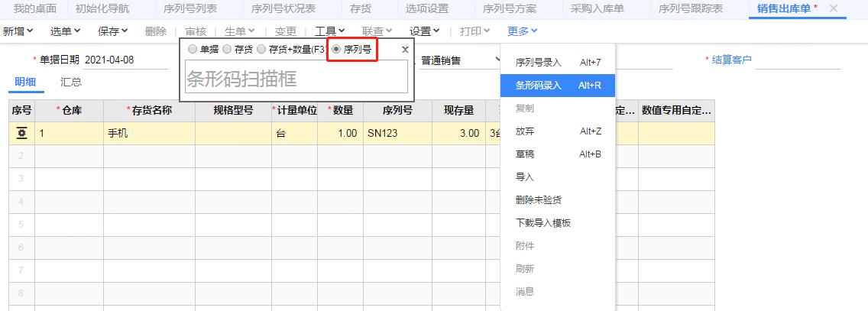Click 条形码录入 menu entry
This screenshot has width=868, height=311.
(x=538, y=86)
